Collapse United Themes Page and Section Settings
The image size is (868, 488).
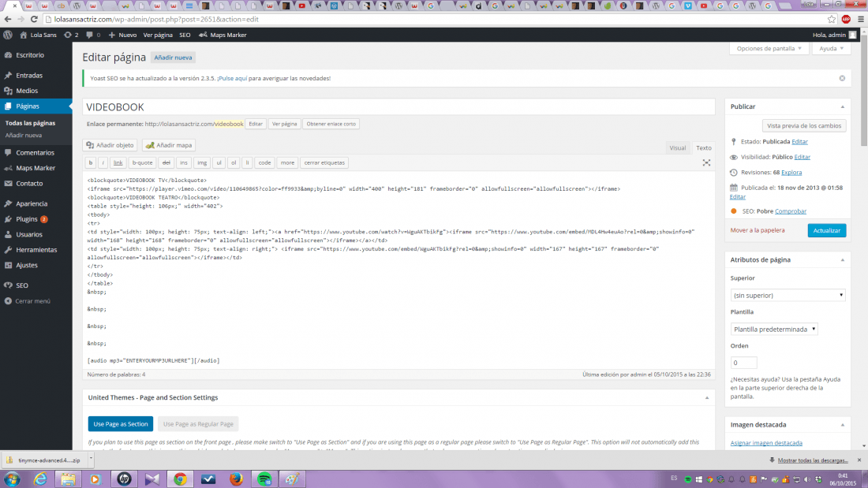pos(707,398)
